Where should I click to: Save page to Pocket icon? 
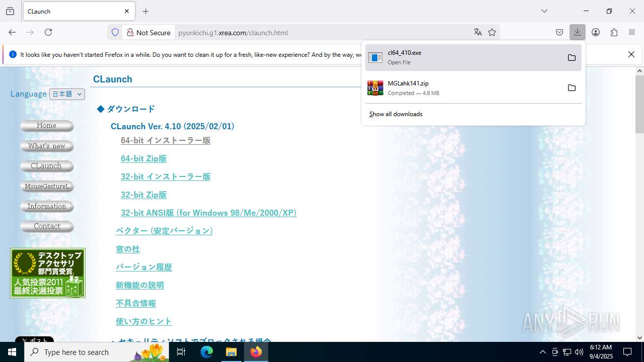coord(559,32)
